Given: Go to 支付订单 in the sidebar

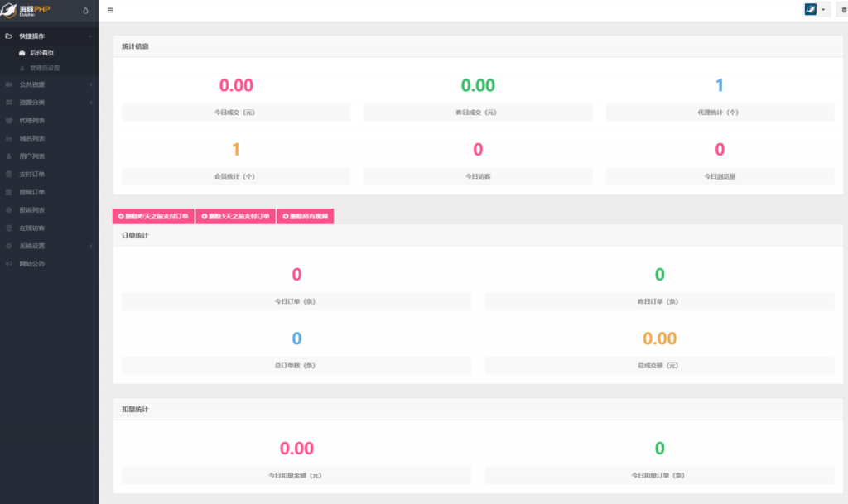Looking at the screenshot, I should click(32, 175).
